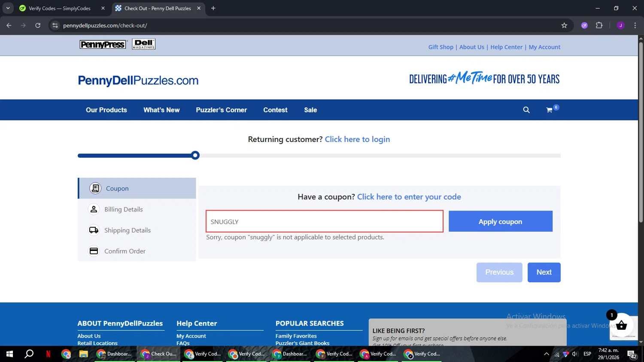Image resolution: width=644 pixels, height=362 pixels.
Task: Reload the page
Action: coord(38,25)
